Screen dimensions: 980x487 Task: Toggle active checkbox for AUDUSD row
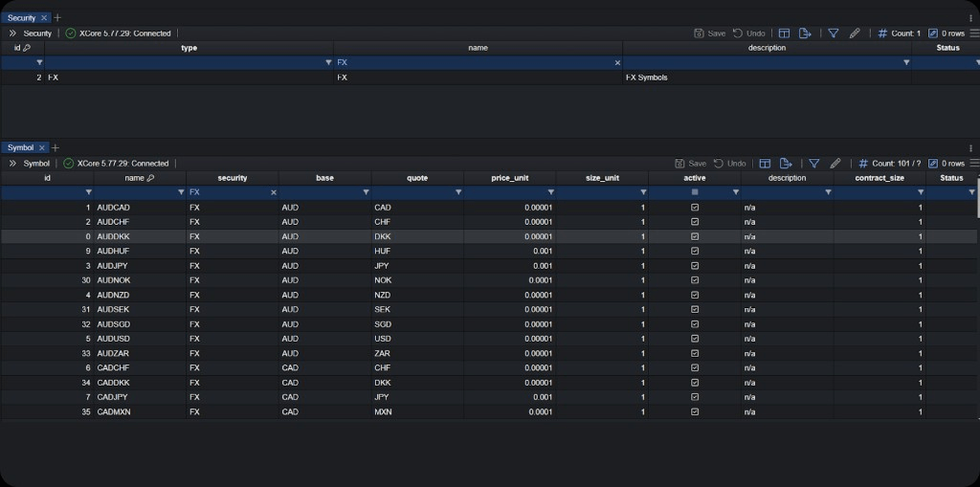pyautogui.click(x=695, y=338)
